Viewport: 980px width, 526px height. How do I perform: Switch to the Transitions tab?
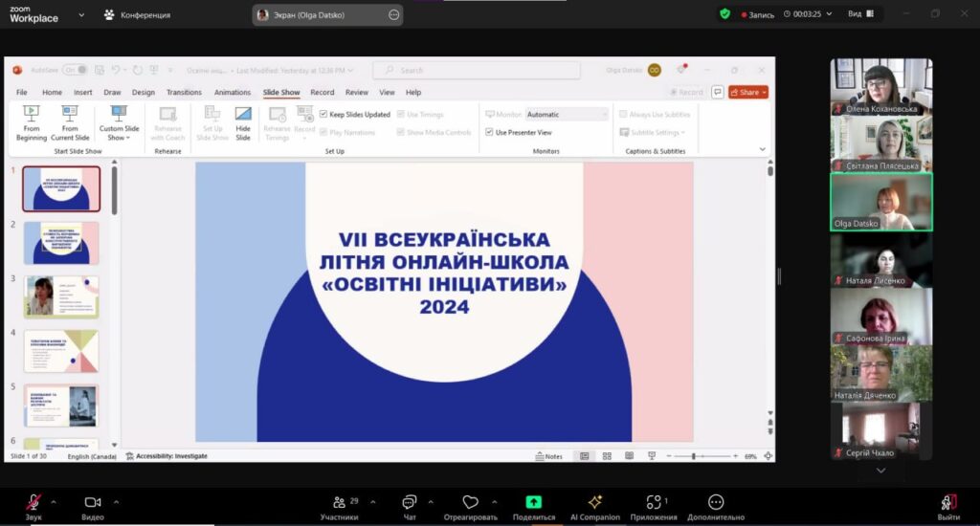point(184,92)
